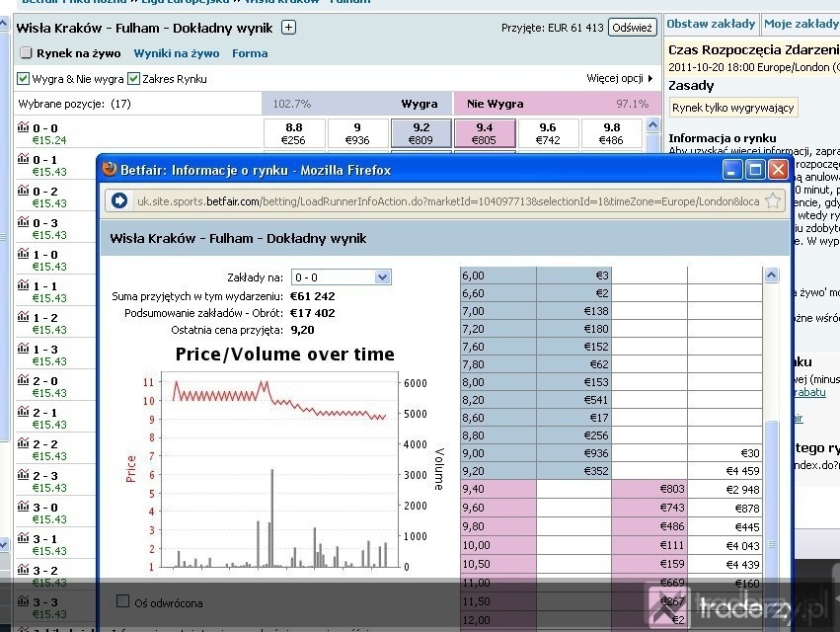Viewport: 840px width, 632px height.
Task: Switch to the Moje zakłady tab
Action: [x=801, y=24]
